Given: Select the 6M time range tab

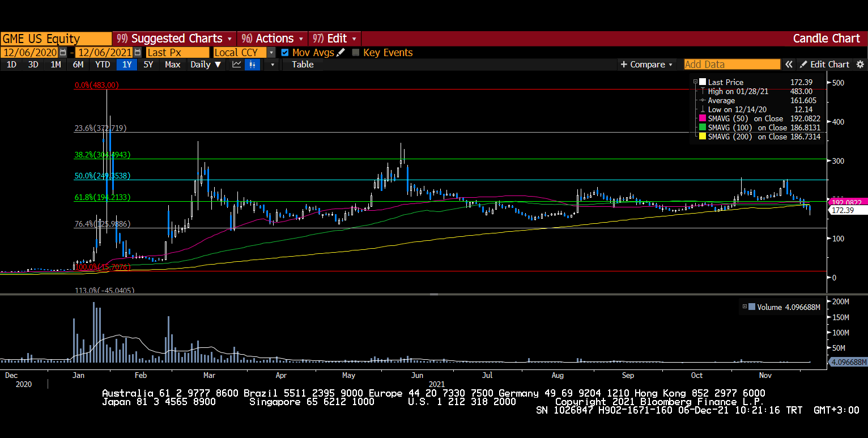Looking at the screenshot, I should pos(78,65).
